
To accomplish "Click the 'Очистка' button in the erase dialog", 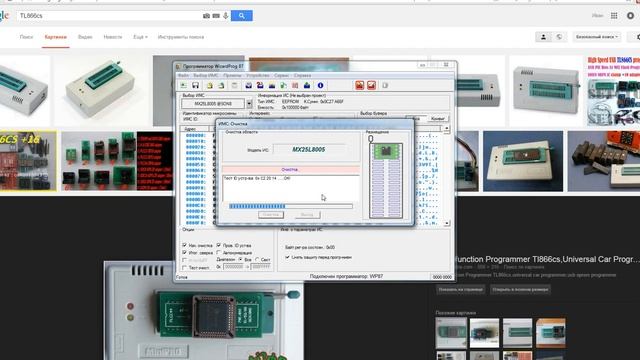I will click(271, 215).
